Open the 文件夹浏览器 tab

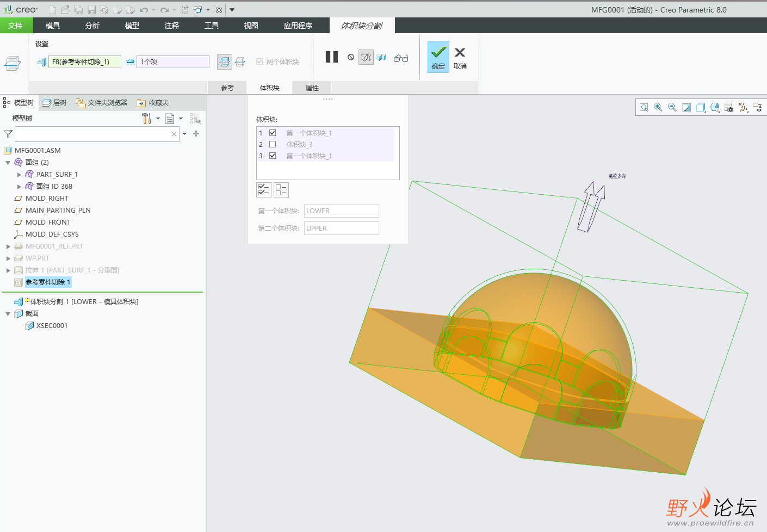click(102, 103)
